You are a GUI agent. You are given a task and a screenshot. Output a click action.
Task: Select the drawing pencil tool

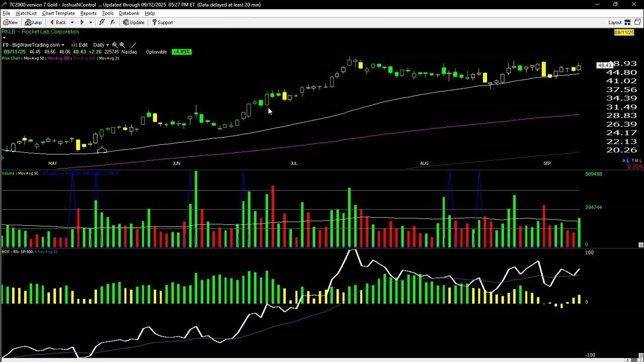pyautogui.click(x=133, y=45)
